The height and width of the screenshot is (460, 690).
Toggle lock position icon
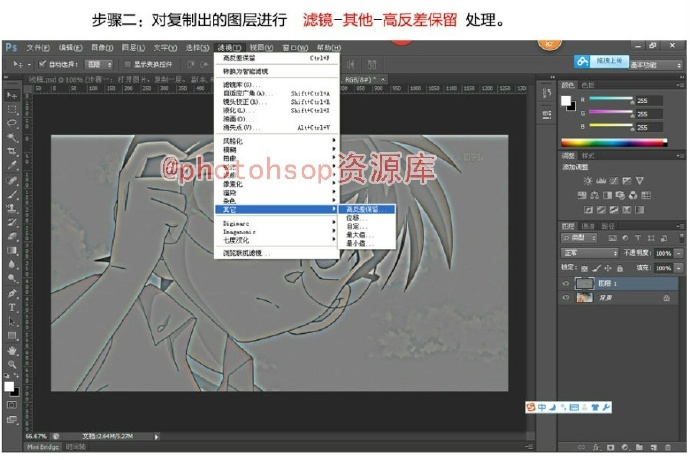(x=608, y=268)
